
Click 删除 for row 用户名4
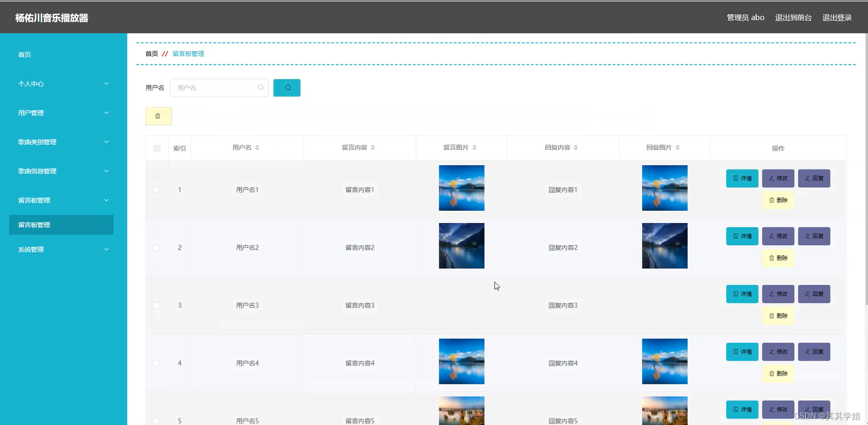[778, 373]
